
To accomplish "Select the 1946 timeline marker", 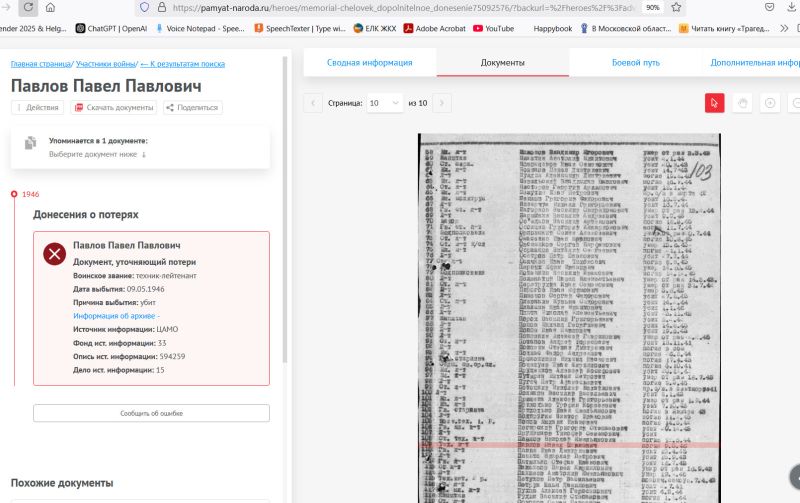I will click(x=14, y=194).
